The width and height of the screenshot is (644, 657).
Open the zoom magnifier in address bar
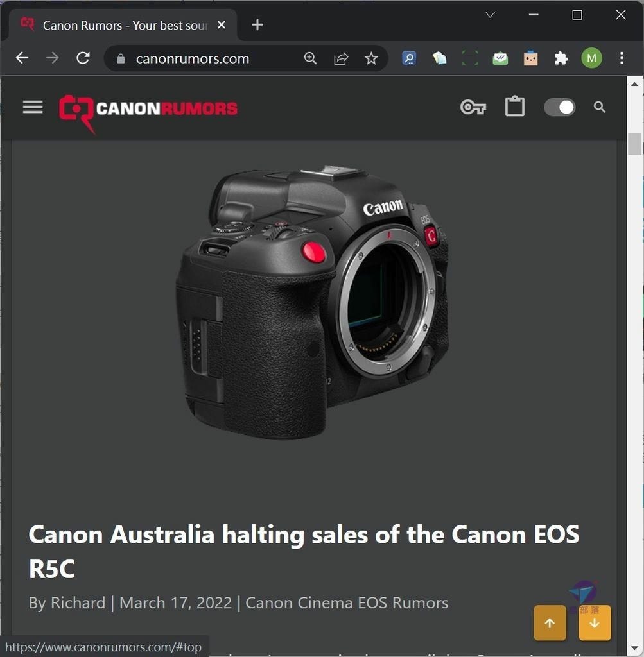(x=310, y=58)
